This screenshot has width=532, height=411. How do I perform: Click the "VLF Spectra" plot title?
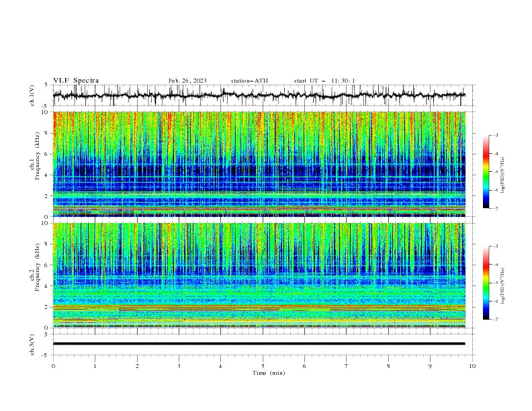(x=76, y=81)
